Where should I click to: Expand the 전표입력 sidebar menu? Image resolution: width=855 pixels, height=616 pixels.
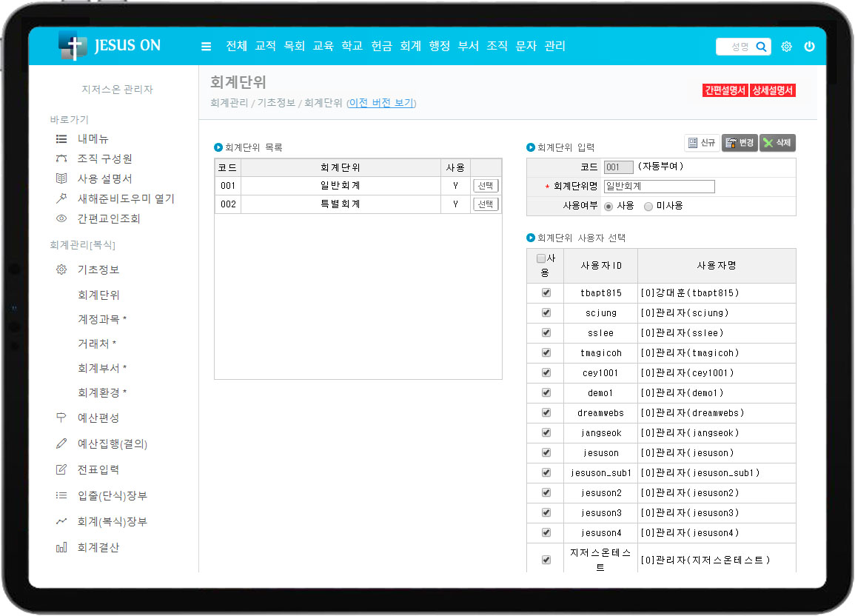click(x=98, y=469)
